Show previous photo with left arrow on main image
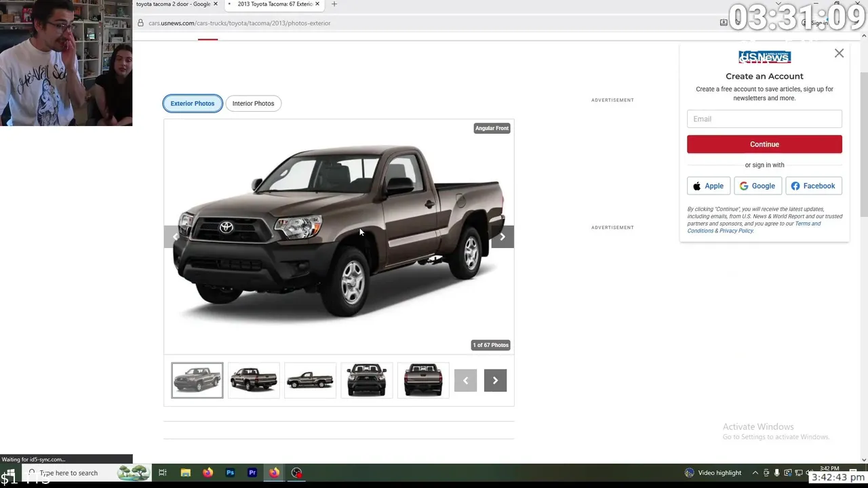868x488 pixels. coord(175,237)
